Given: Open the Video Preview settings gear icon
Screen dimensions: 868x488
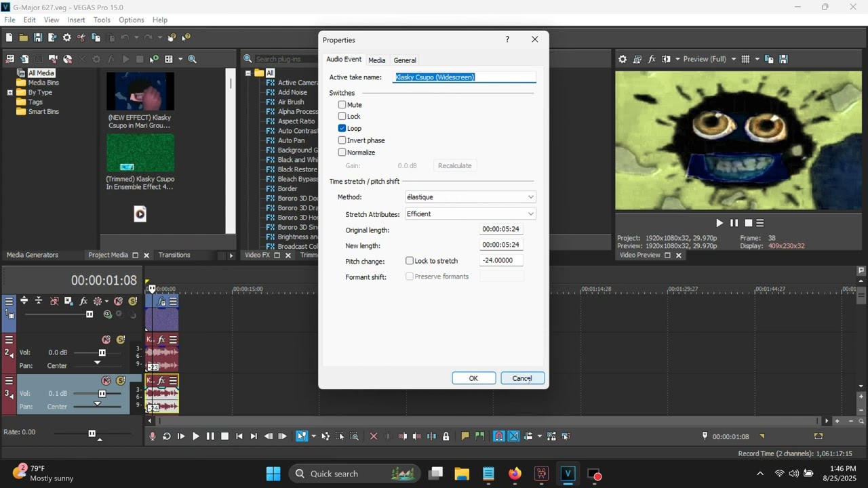Looking at the screenshot, I should 623,59.
